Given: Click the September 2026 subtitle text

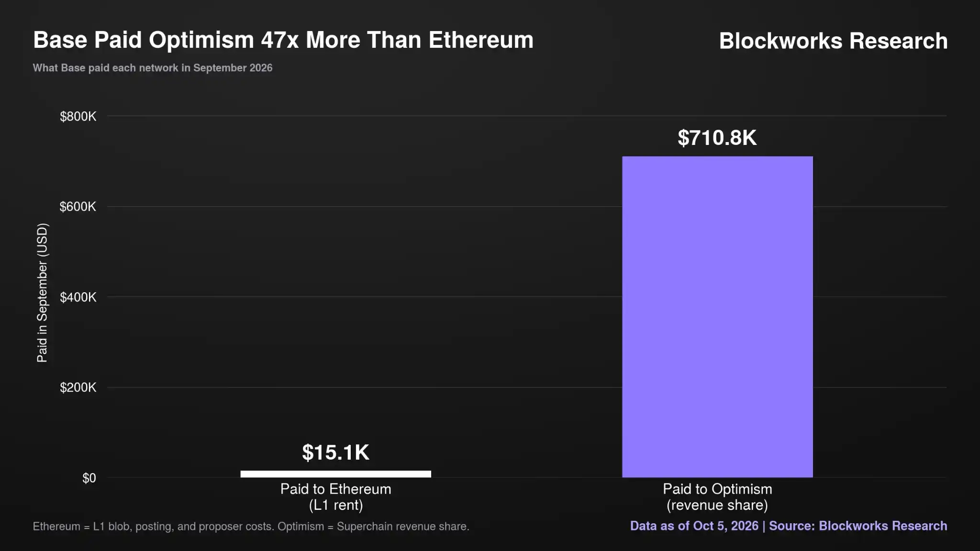Looking at the screenshot, I should tap(153, 68).
